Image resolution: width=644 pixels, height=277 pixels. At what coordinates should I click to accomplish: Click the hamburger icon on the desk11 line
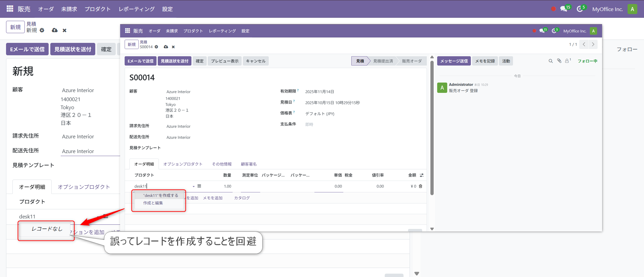199,186
